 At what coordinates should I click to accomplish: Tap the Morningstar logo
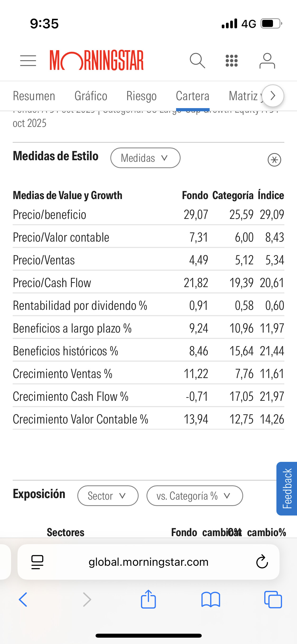tap(97, 60)
